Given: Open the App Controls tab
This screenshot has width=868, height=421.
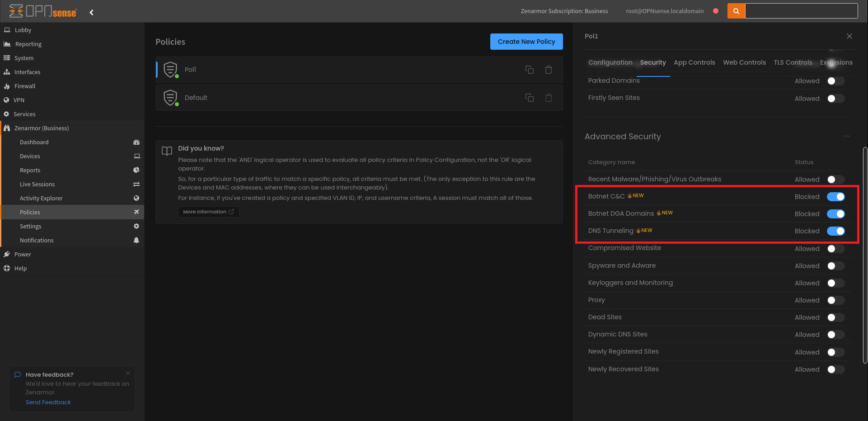Looking at the screenshot, I should [x=694, y=62].
